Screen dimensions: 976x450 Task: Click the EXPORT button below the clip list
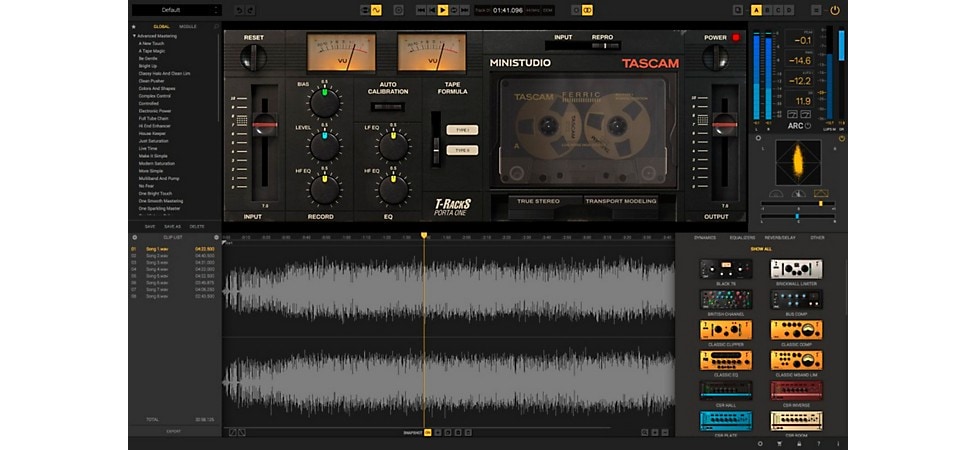pyautogui.click(x=174, y=431)
